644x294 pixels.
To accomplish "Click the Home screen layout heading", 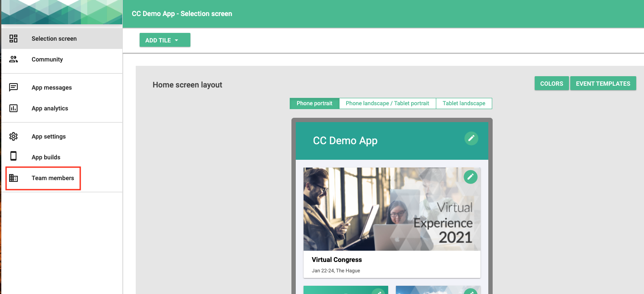I will tap(187, 85).
